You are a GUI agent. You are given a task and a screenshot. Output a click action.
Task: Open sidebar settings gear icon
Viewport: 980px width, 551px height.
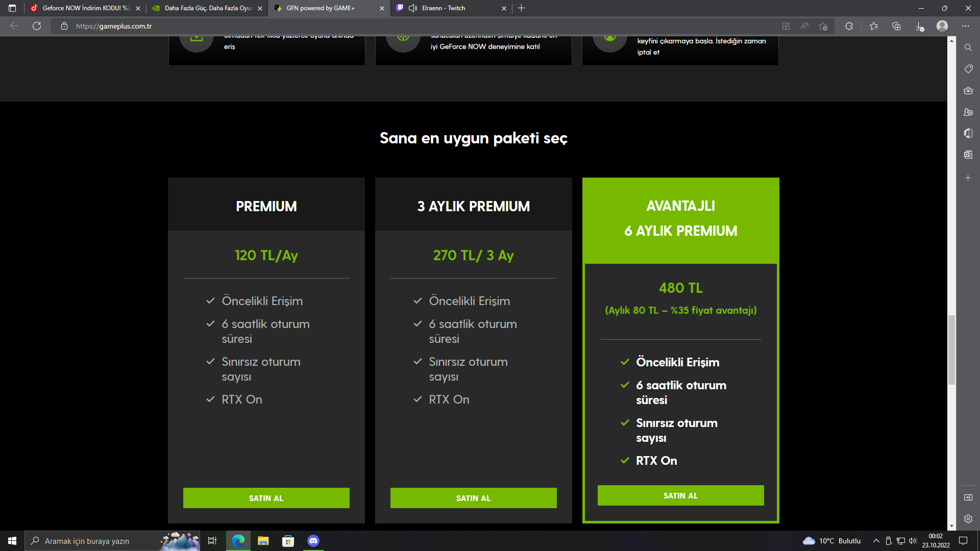point(968,519)
